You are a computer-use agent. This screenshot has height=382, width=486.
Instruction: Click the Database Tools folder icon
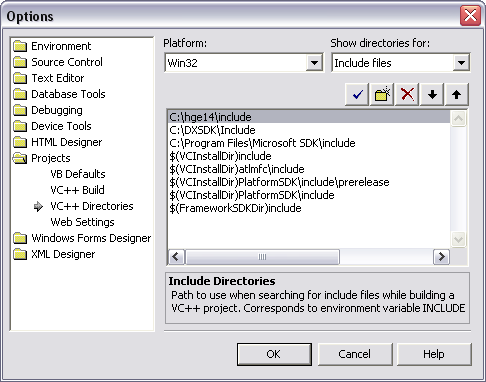[x=20, y=94]
